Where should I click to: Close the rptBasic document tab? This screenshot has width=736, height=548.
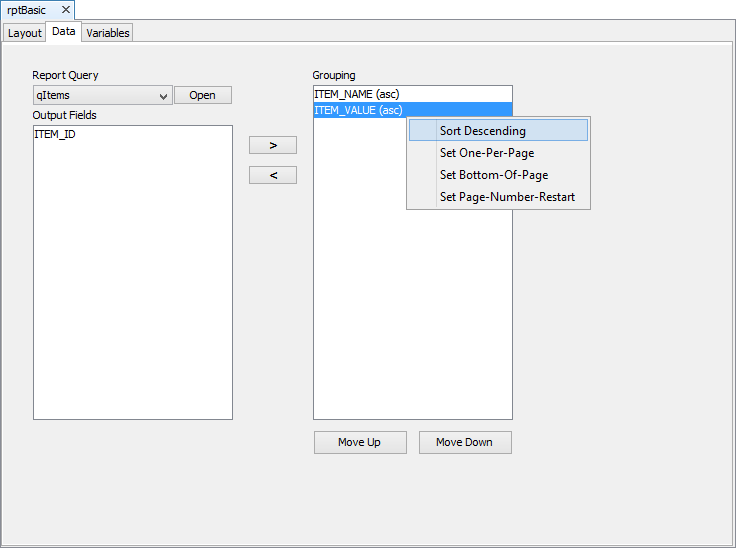click(x=66, y=9)
